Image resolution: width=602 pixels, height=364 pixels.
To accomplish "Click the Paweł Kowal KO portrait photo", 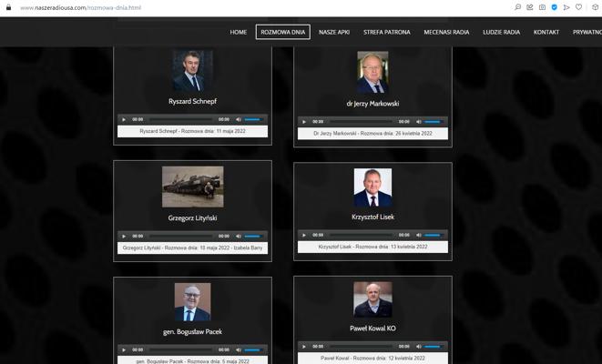I will 372,299.
